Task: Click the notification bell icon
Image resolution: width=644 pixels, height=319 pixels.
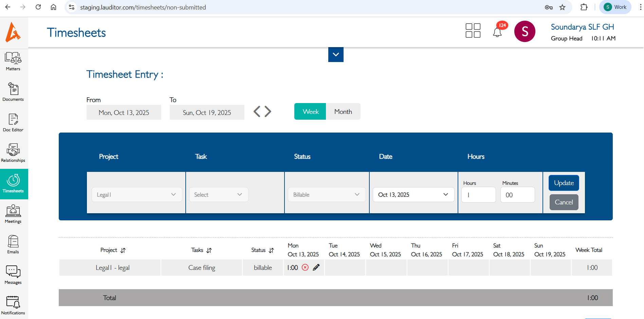Action: (x=497, y=32)
